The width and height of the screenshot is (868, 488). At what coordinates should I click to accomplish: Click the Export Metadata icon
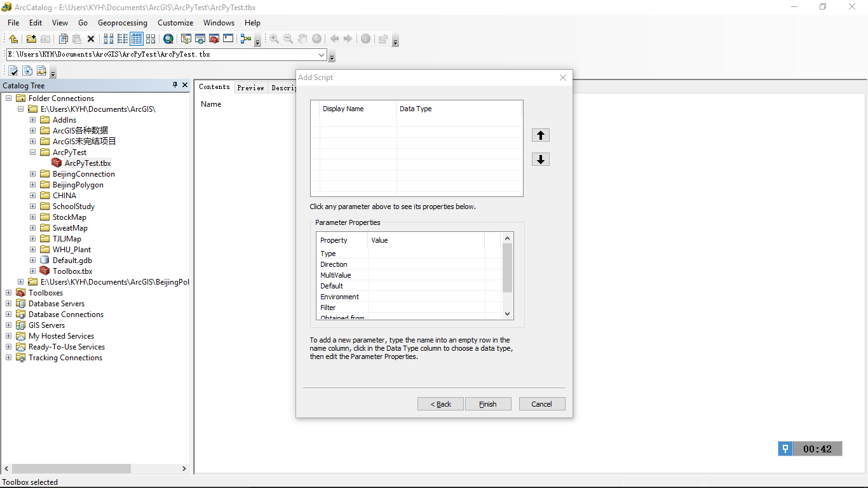(27, 71)
